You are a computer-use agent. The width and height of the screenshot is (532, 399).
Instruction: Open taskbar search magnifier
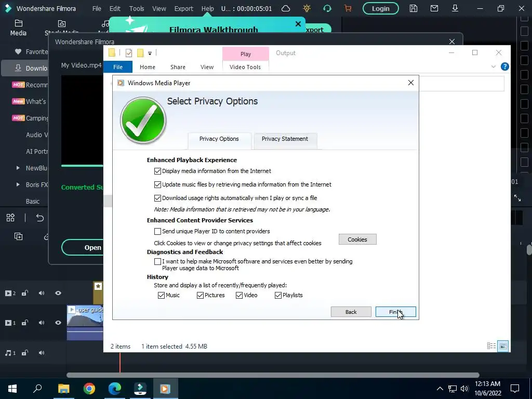pos(37,389)
